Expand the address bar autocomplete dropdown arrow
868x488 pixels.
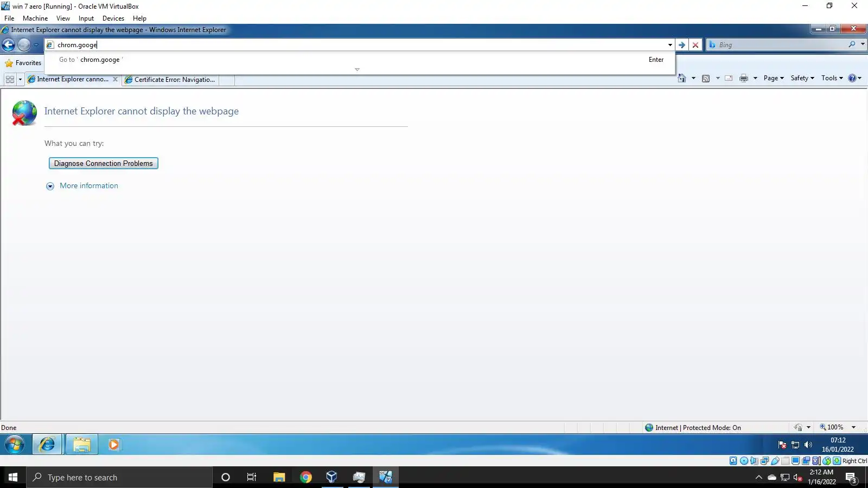(670, 45)
